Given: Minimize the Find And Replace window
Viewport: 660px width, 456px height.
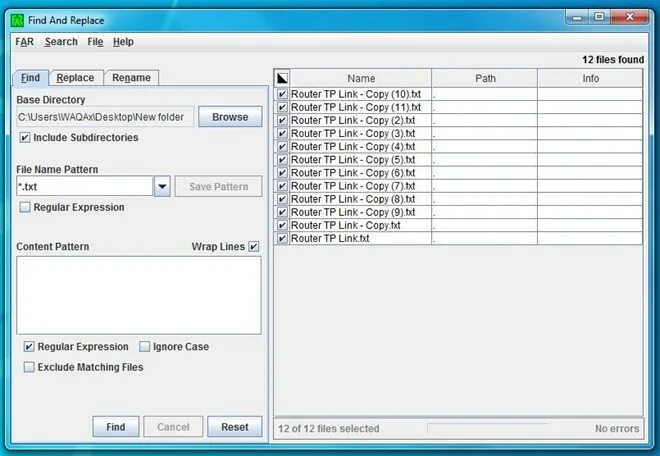Looking at the screenshot, I should (578, 17).
